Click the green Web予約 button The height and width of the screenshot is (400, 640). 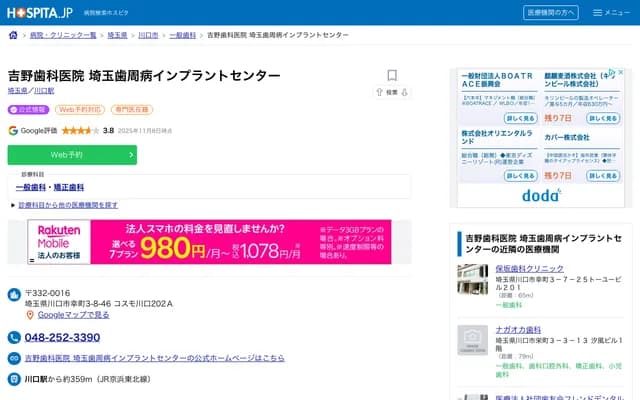[72, 155]
